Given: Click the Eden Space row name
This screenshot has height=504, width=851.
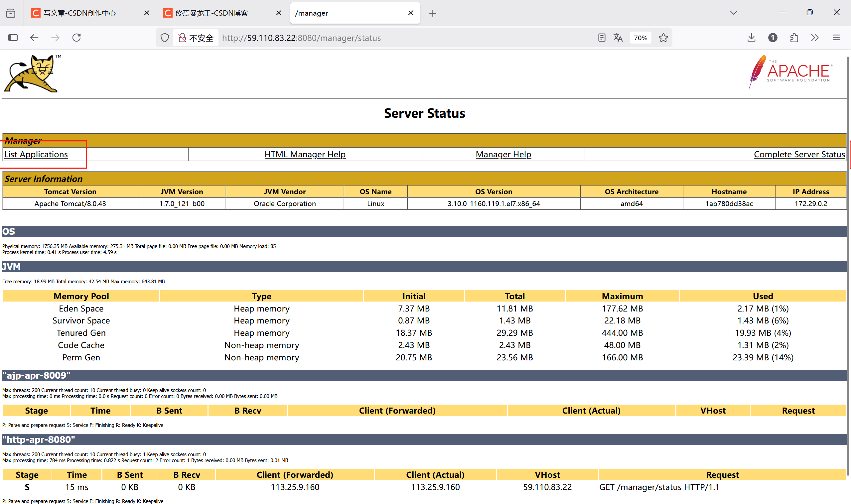Looking at the screenshot, I should click(x=81, y=309).
